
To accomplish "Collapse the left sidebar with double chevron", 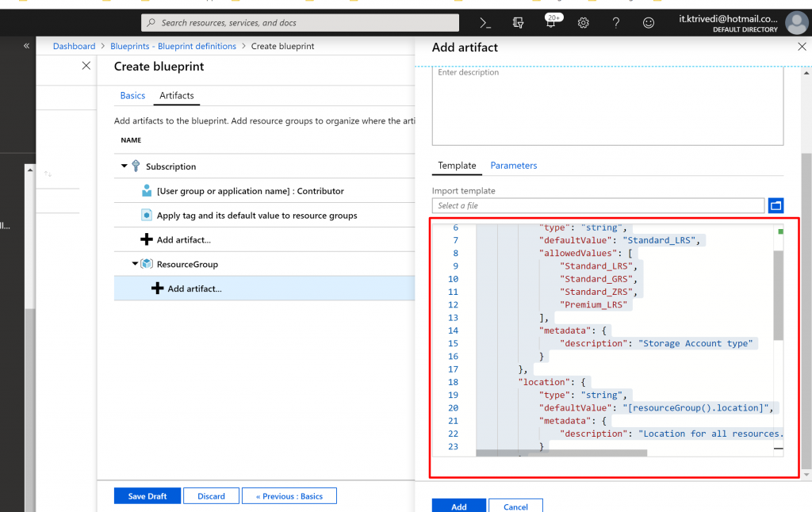I will point(26,46).
